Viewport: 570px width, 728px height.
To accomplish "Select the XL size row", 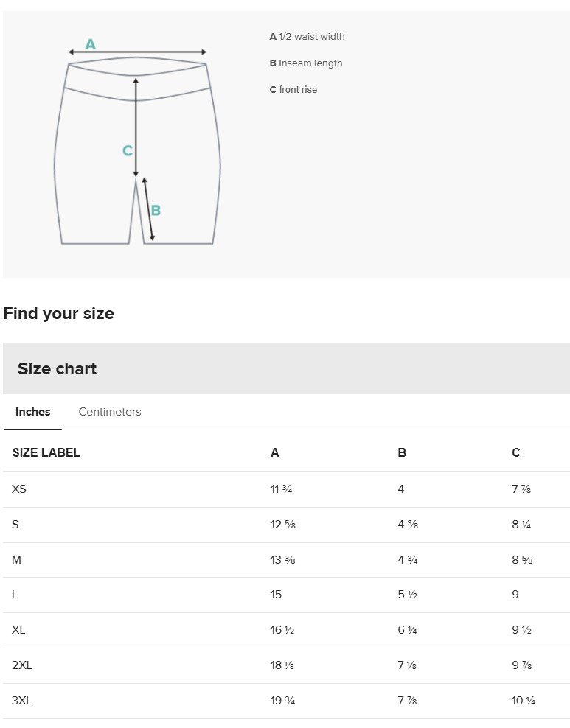I will coord(286,630).
